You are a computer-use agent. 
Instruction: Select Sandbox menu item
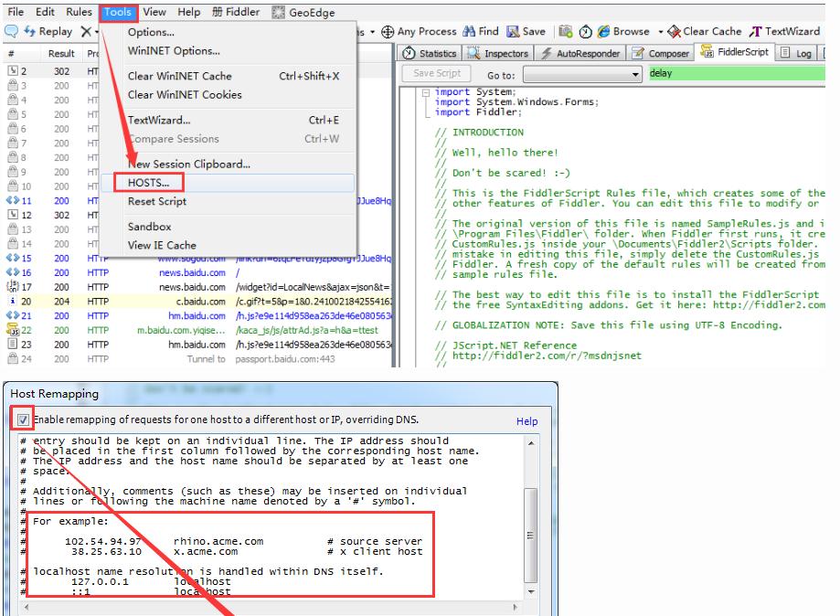coord(228,227)
